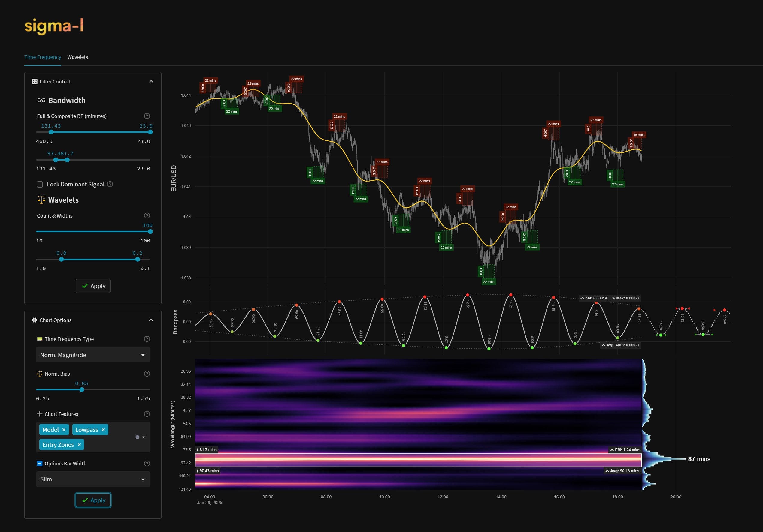Click the sigma-l logo
This screenshot has height=532, width=763.
pos(54,26)
